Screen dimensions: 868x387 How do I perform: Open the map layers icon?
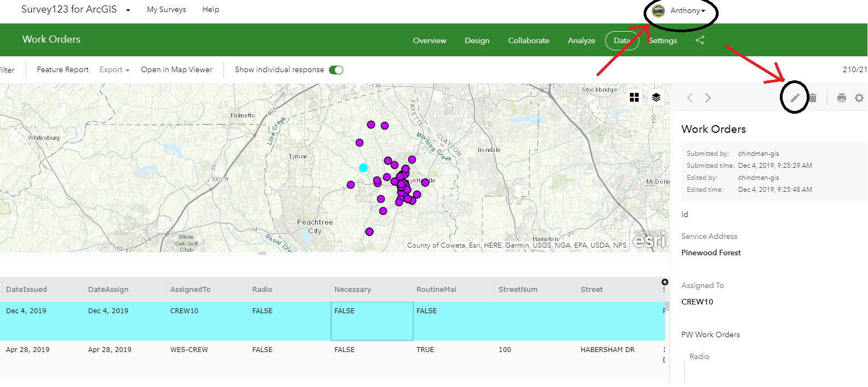656,97
